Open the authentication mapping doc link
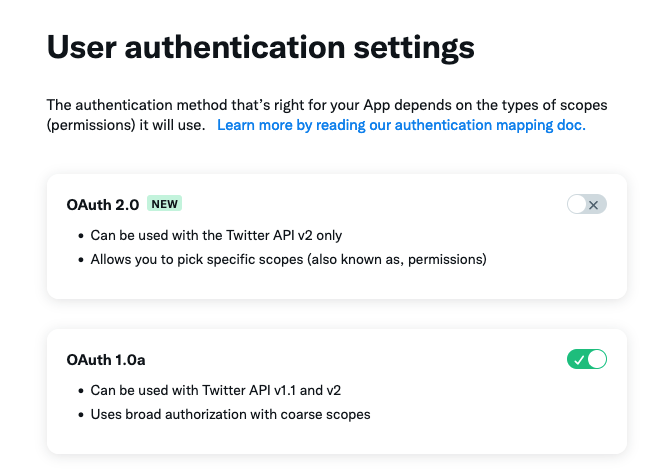Viewport: 669px width, 475px height. (x=401, y=125)
